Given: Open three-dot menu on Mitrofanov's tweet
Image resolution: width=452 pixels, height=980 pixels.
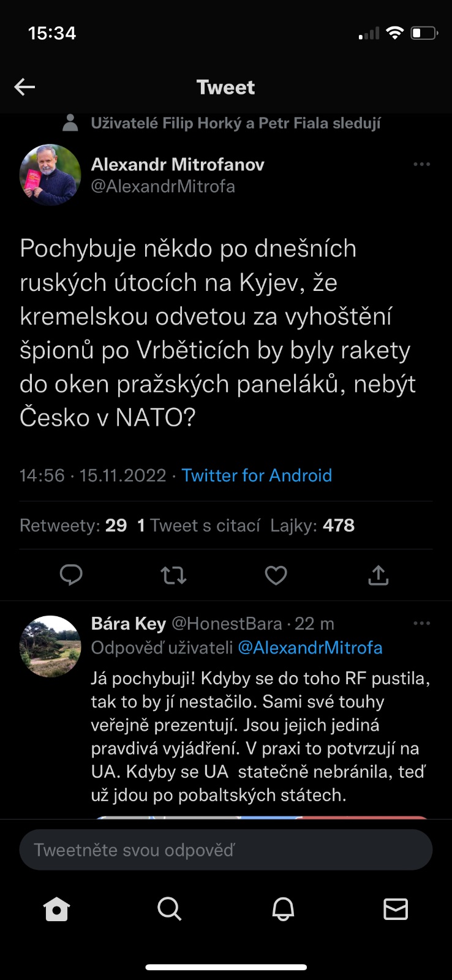Looking at the screenshot, I should (421, 164).
